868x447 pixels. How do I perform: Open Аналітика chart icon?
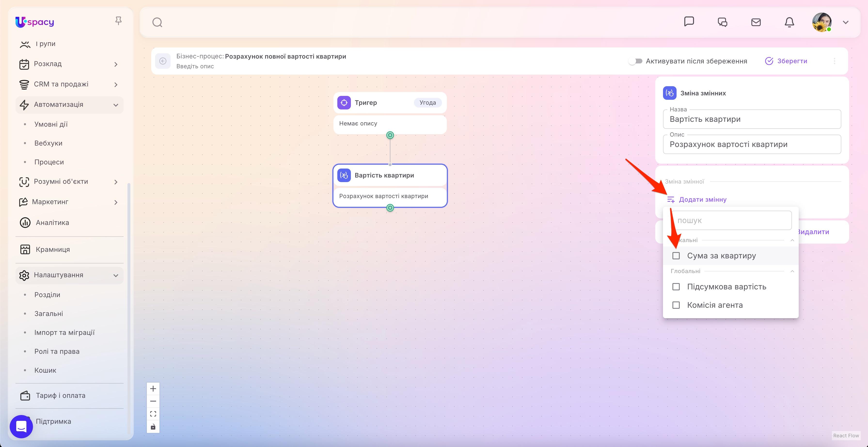pos(25,223)
